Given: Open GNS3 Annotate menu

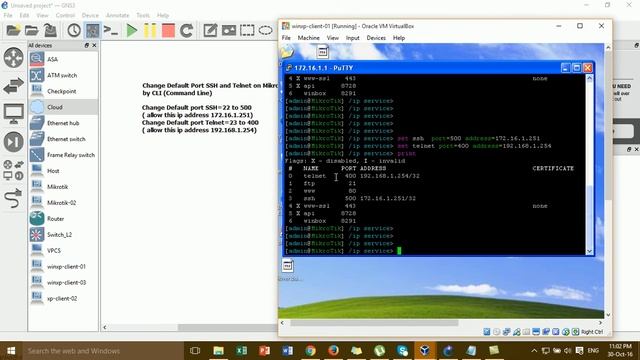Looking at the screenshot, I should (118, 15).
